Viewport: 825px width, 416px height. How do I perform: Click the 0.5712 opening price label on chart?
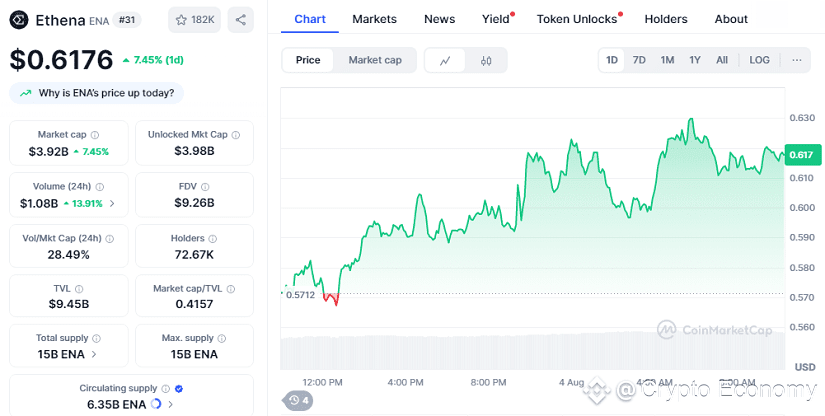[x=300, y=295]
